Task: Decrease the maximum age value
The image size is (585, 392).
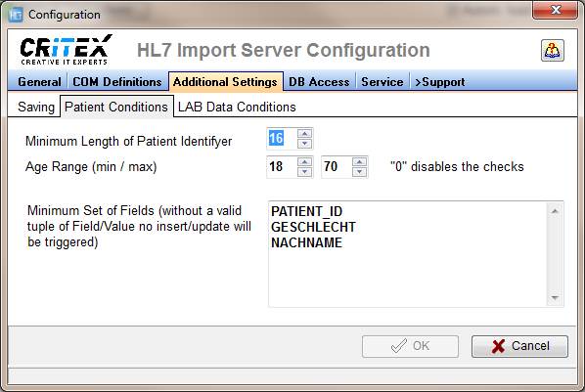Action: (x=359, y=171)
